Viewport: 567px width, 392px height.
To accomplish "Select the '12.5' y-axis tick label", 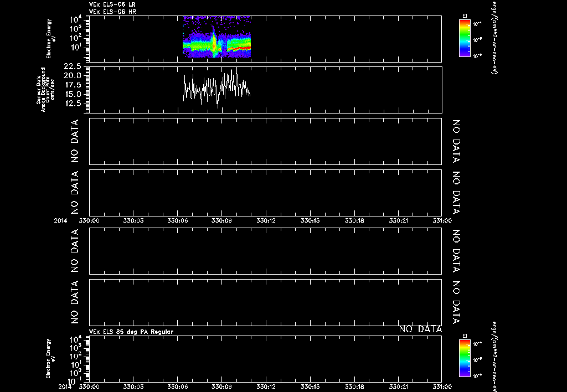I will 73,104.
